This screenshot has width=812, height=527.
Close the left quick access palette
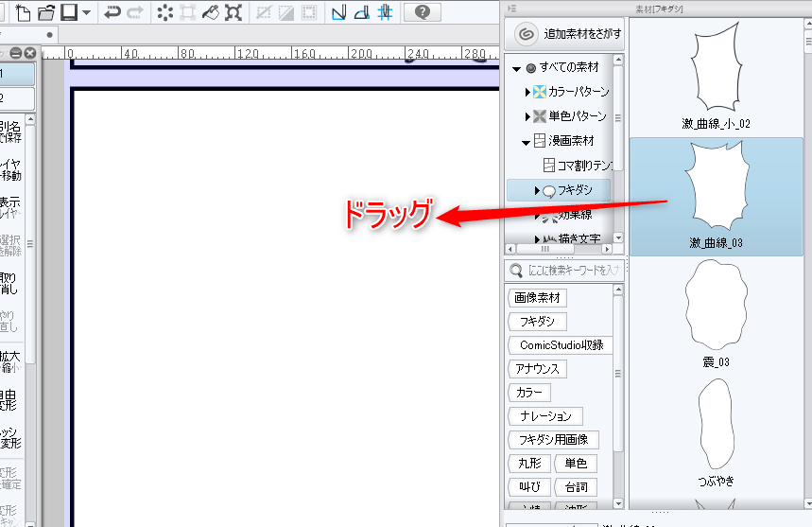click(x=30, y=53)
